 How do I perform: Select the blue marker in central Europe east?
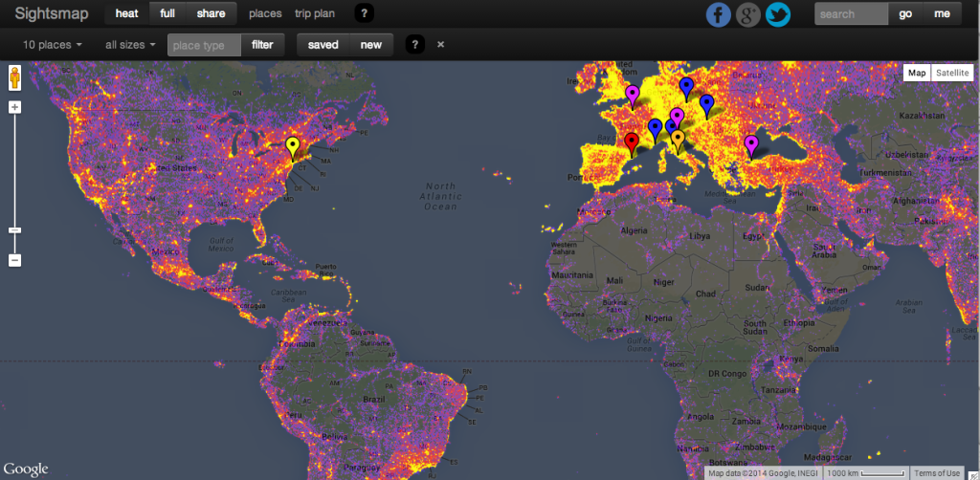coord(706,106)
